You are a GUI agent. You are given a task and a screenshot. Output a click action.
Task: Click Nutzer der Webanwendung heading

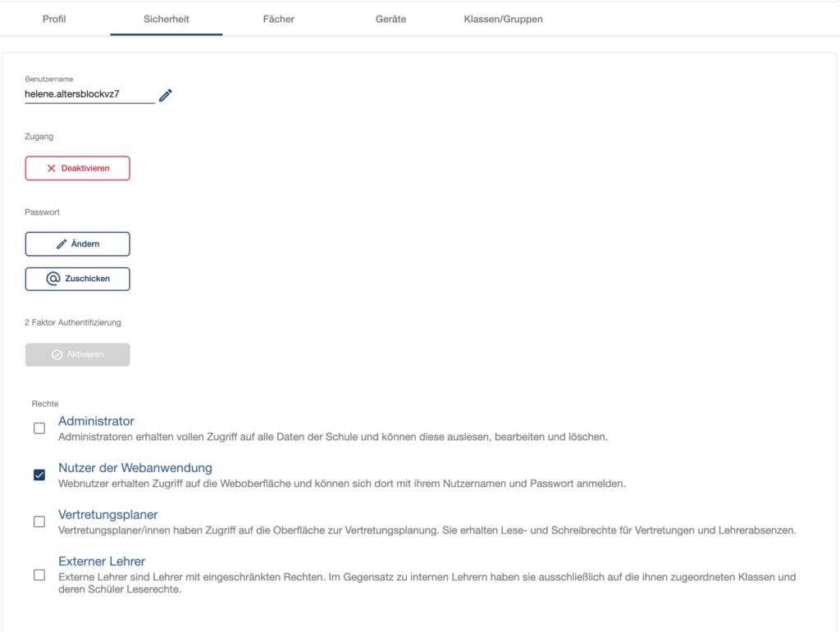pos(135,468)
